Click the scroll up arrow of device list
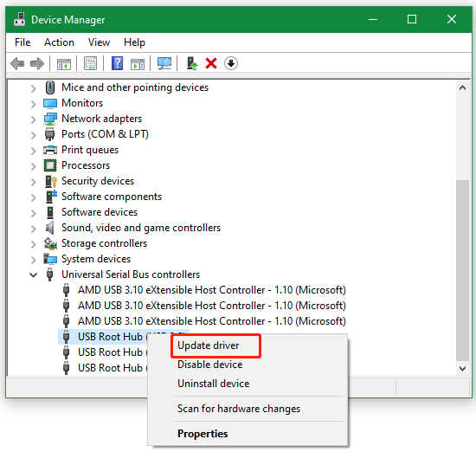The image size is (476, 452). (x=462, y=88)
